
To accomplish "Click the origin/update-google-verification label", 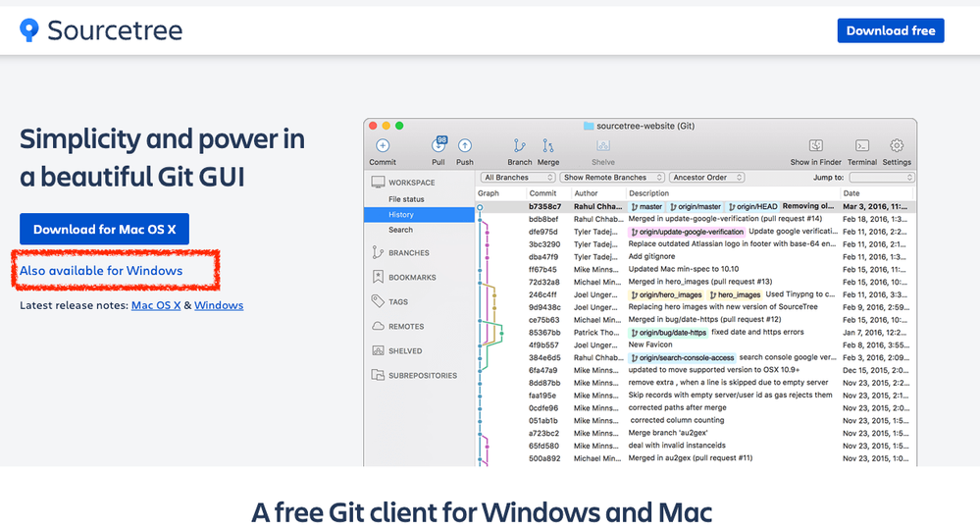I will [x=687, y=232].
